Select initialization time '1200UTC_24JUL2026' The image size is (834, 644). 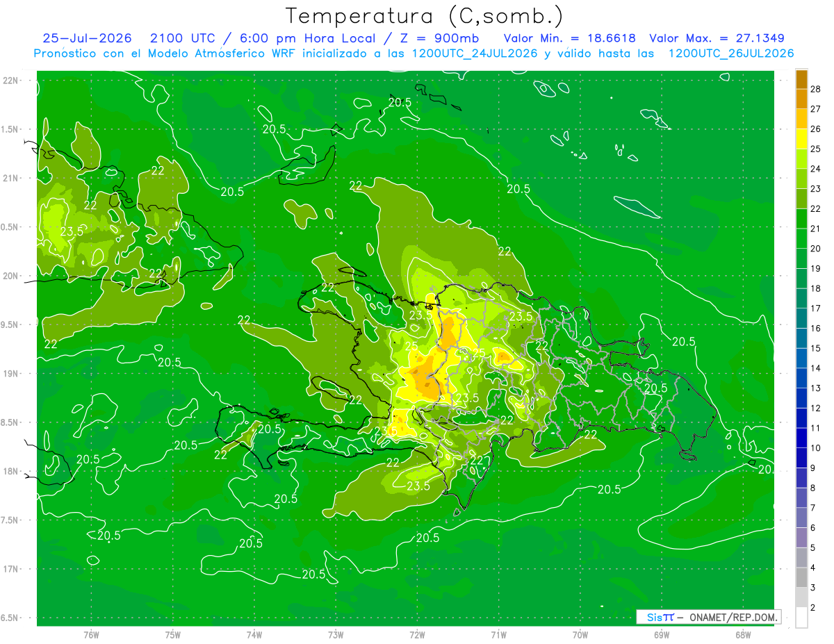click(x=475, y=53)
